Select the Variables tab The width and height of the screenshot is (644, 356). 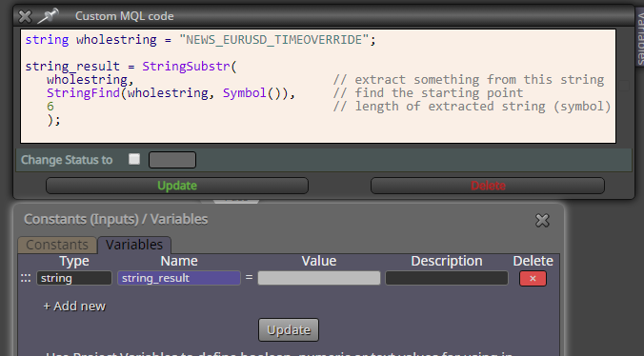pos(134,245)
